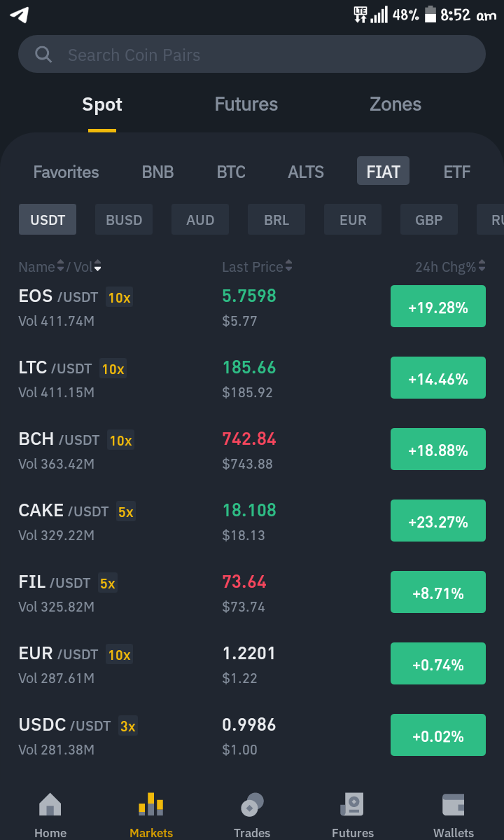Focus the Search Coin Pairs field
504x840 pixels.
pyautogui.click(x=252, y=54)
